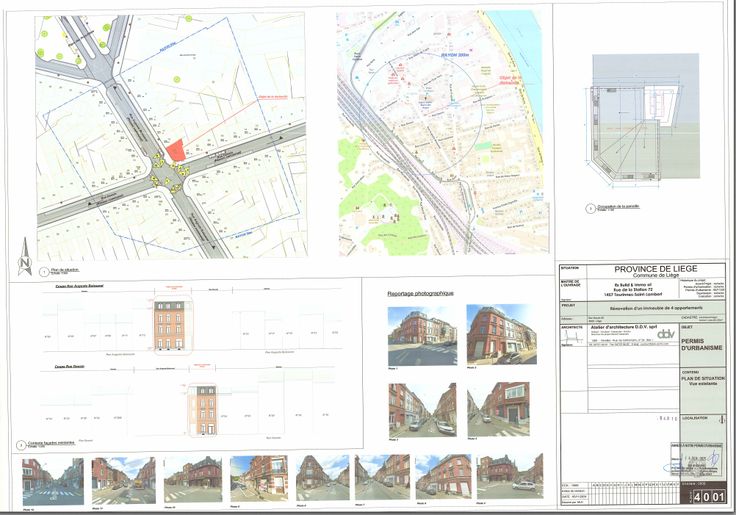The width and height of the screenshot is (736, 515).
Task: Select the red highlighted parcel on situation plan
Action: point(174,150)
